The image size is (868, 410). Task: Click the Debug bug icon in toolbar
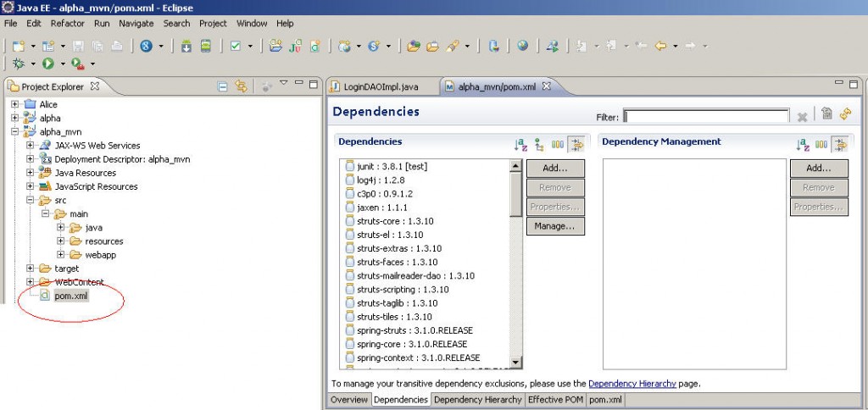tap(18, 64)
